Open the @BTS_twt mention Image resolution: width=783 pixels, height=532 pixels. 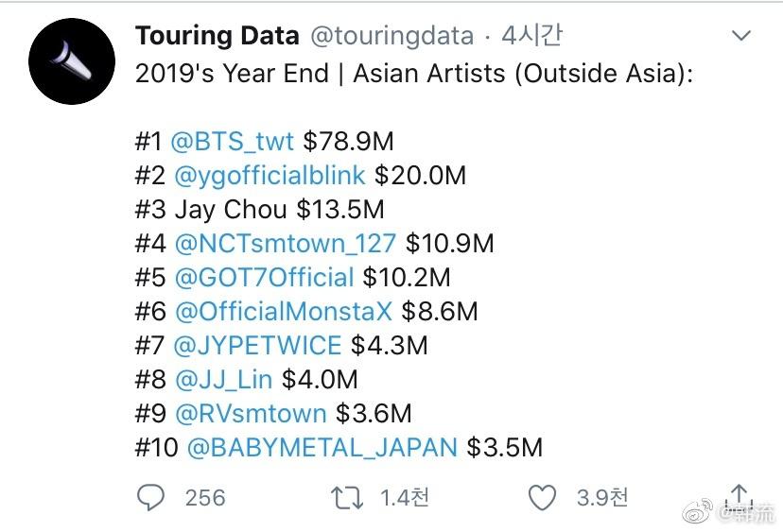click(233, 142)
